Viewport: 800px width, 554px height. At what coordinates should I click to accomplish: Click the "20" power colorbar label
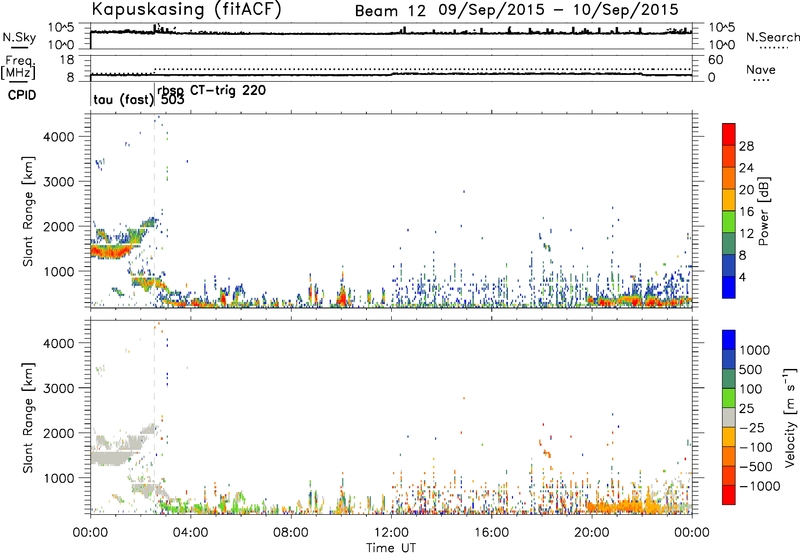coord(746,190)
